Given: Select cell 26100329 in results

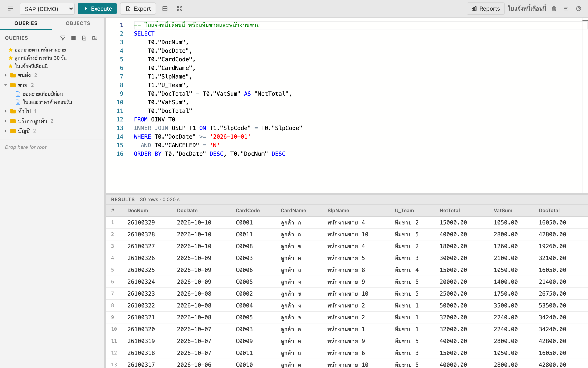Looking at the screenshot, I should [x=141, y=222].
